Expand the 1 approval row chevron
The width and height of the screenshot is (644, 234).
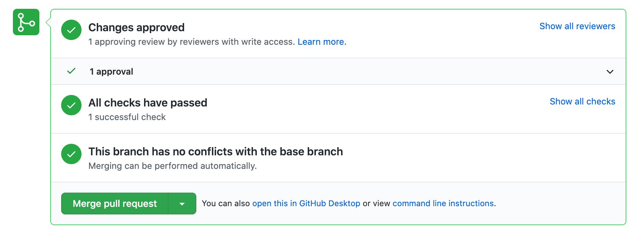pos(610,72)
